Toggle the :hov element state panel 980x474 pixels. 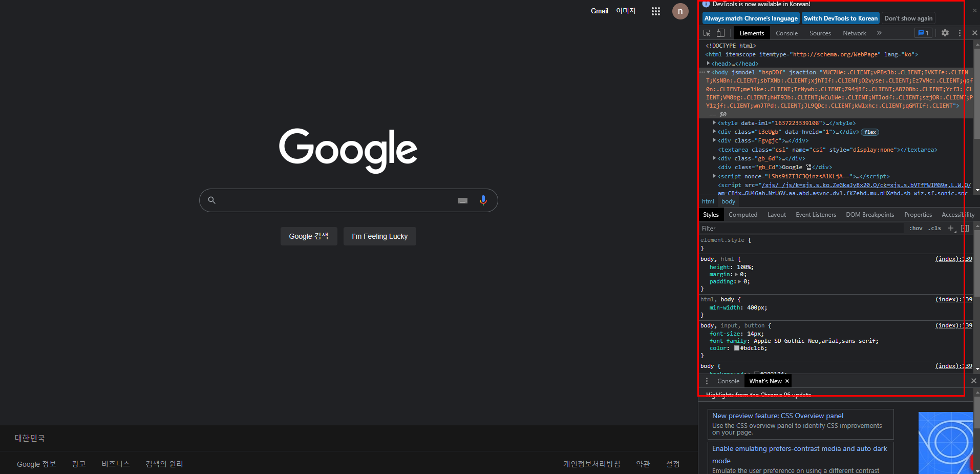(915, 228)
